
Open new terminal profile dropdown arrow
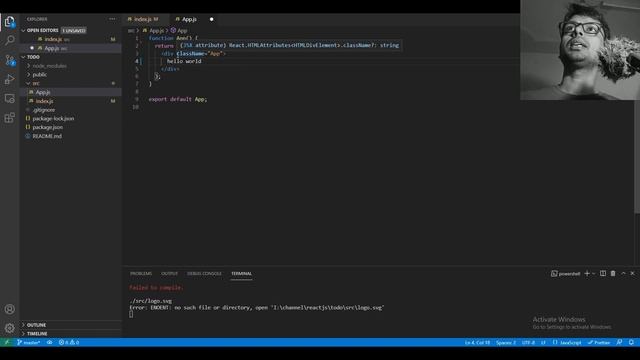(x=593, y=273)
